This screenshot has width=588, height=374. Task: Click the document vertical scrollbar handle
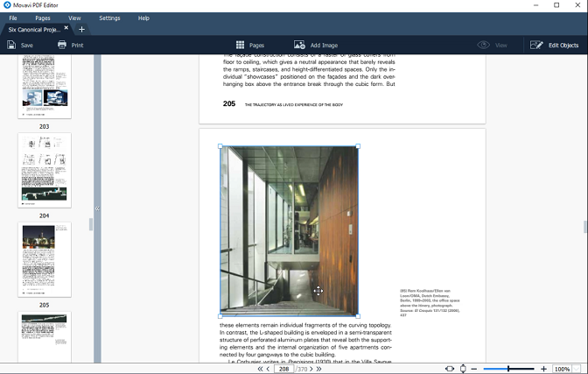pos(585,227)
